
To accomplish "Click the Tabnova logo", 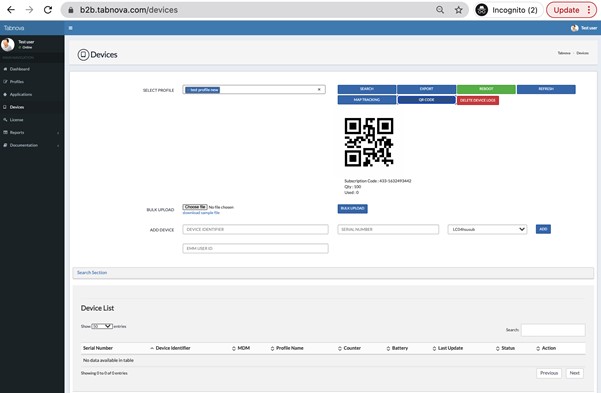I will click(x=14, y=28).
